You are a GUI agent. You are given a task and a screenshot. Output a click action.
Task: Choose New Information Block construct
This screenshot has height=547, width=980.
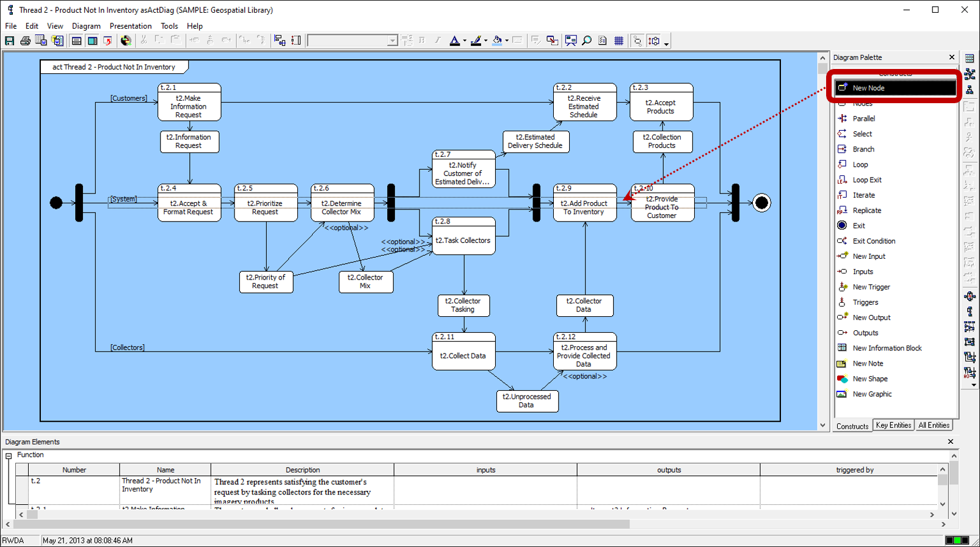coord(887,348)
